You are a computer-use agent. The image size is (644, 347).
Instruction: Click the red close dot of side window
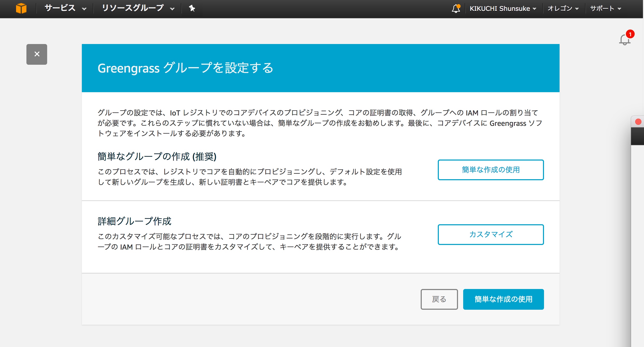[x=638, y=122]
